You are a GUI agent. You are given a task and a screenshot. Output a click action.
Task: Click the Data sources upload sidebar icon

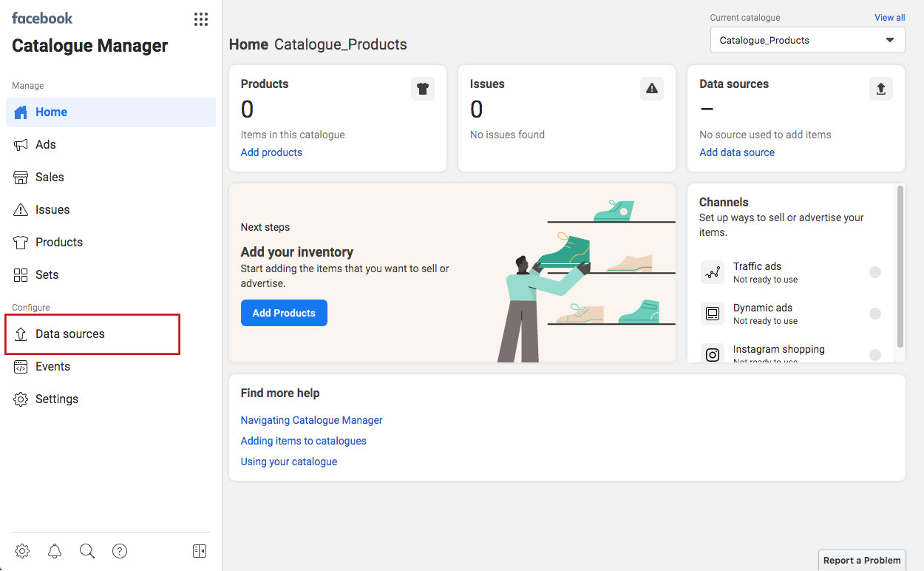click(x=21, y=334)
